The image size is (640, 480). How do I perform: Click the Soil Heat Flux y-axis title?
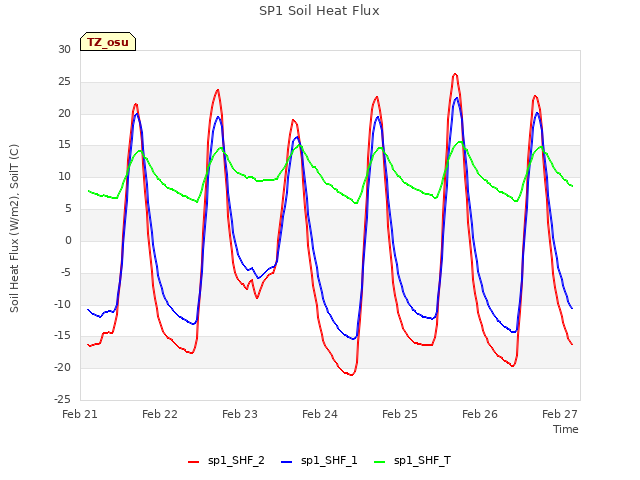[x=14, y=228]
